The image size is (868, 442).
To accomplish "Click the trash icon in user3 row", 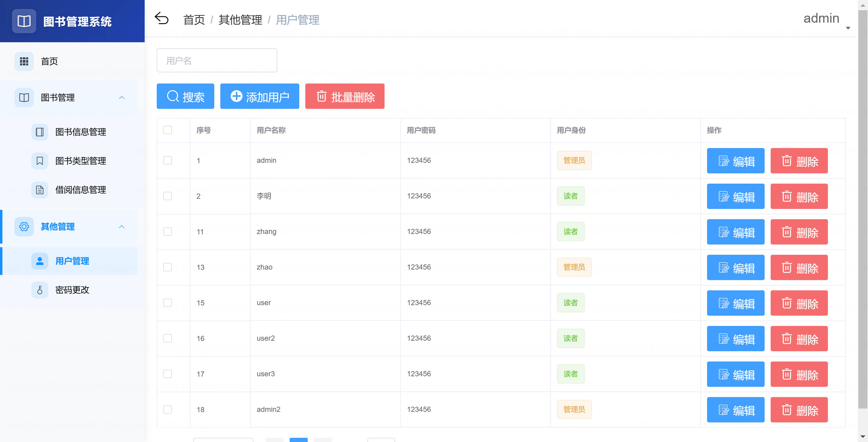I will click(x=786, y=374).
